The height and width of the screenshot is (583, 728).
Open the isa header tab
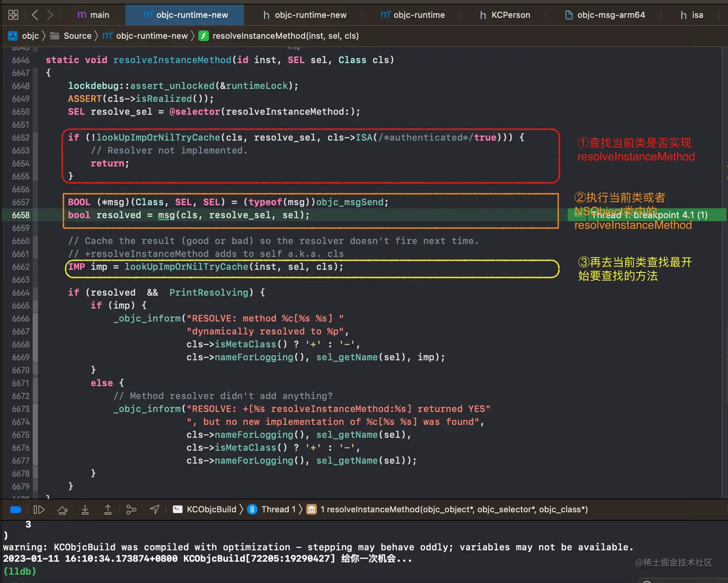pyautogui.click(x=692, y=15)
